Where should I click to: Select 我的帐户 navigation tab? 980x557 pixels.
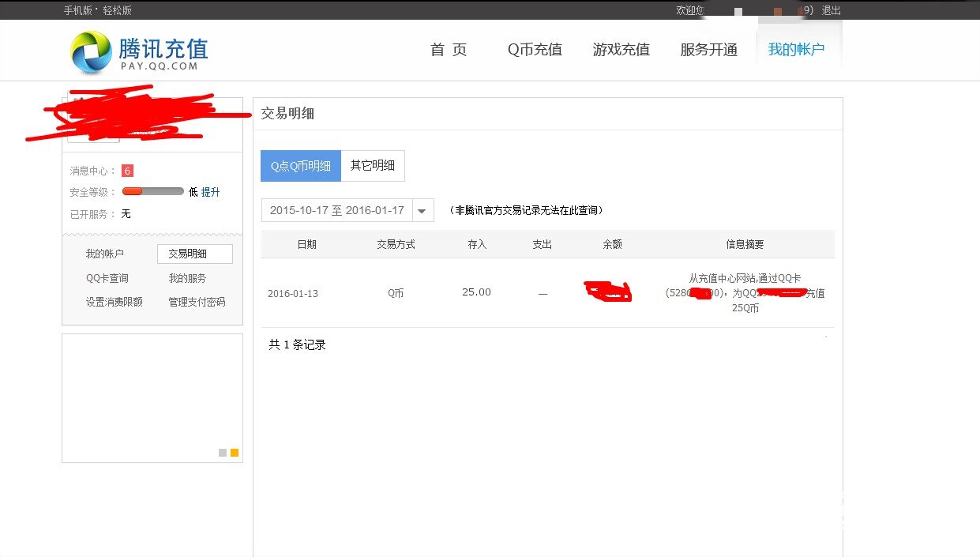(797, 50)
